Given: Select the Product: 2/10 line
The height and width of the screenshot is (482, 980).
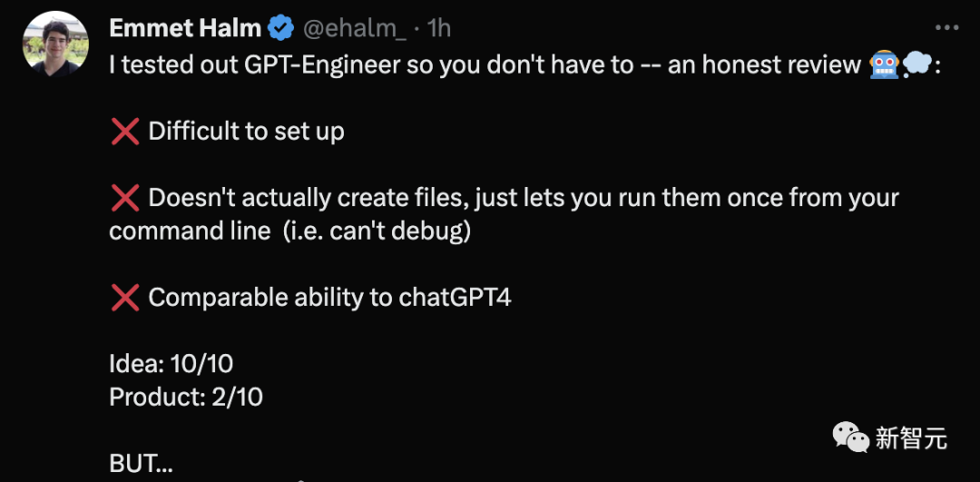Looking at the screenshot, I should pos(186,398).
